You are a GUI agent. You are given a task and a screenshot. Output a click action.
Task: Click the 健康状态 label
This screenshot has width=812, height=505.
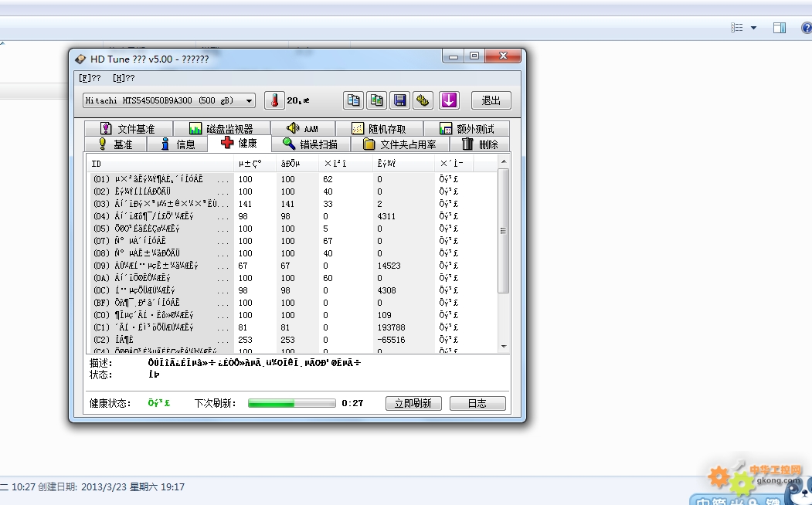(x=110, y=403)
